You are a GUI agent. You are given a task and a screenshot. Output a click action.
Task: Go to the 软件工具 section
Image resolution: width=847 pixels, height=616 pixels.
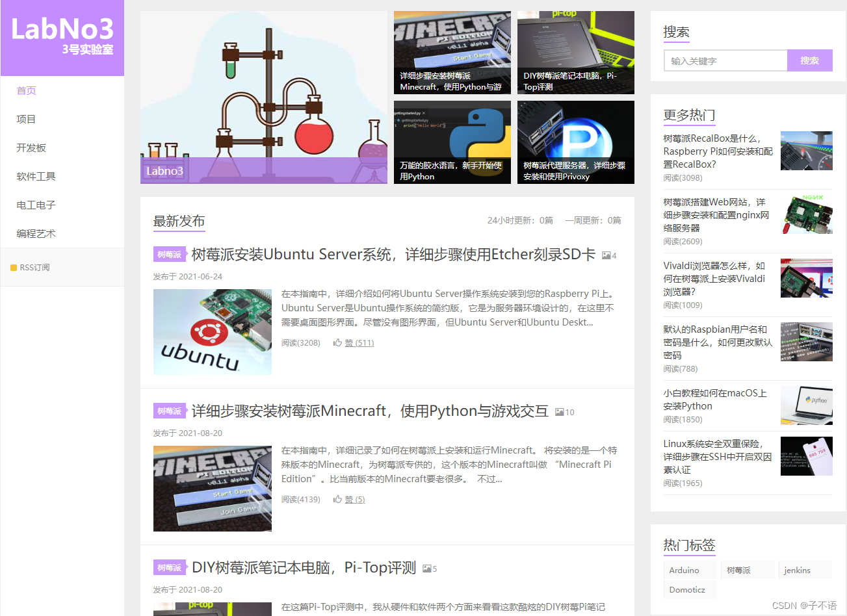[x=36, y=176]
